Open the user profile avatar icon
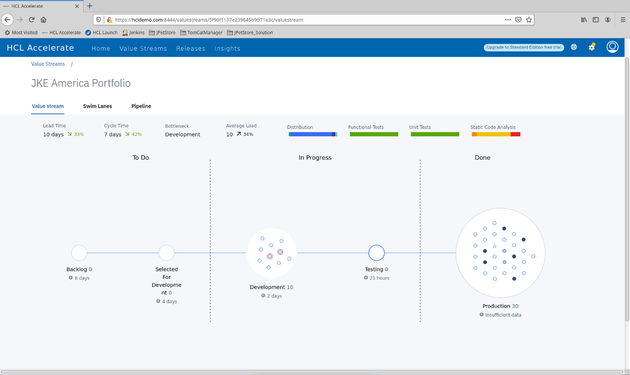The width and height of the screenshot is (630, 375). pyautogui.click(x=612, y=47)
